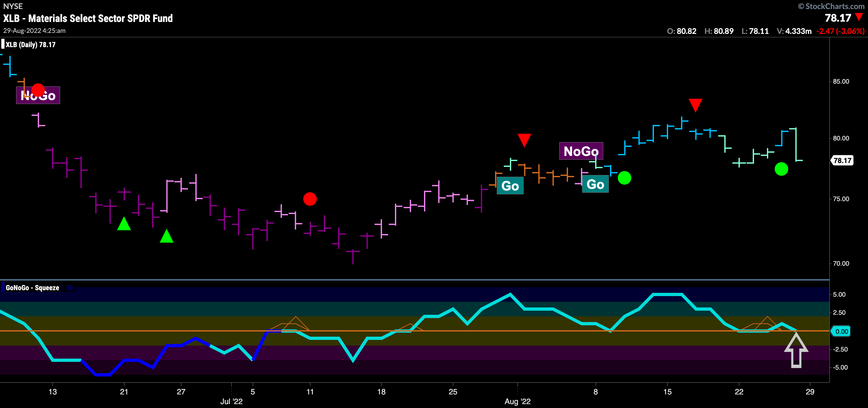This screenshot has height=408, width=868.
Task: Click the date axis label 29
Action: point(810,392)
